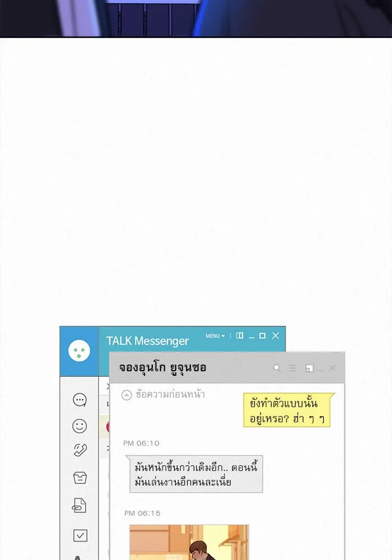Viewport: 392px width, 560px height.
Task: Open chat options hamburger menu icon
Action: pyautogui.click(x=292, y=368)
